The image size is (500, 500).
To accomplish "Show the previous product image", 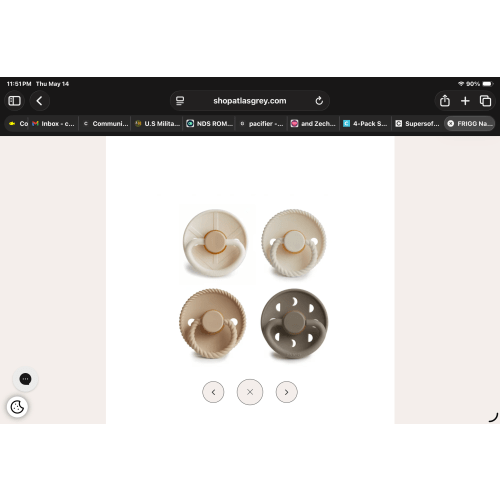I will coord(213,392).
